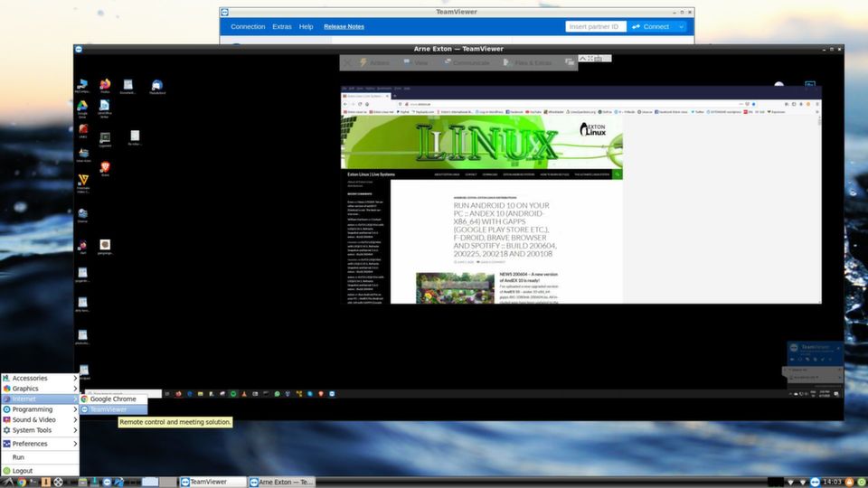
Task: Click the Spotify icon in remote taskbar
Action: pyautogui.click(x=233, y=394)
